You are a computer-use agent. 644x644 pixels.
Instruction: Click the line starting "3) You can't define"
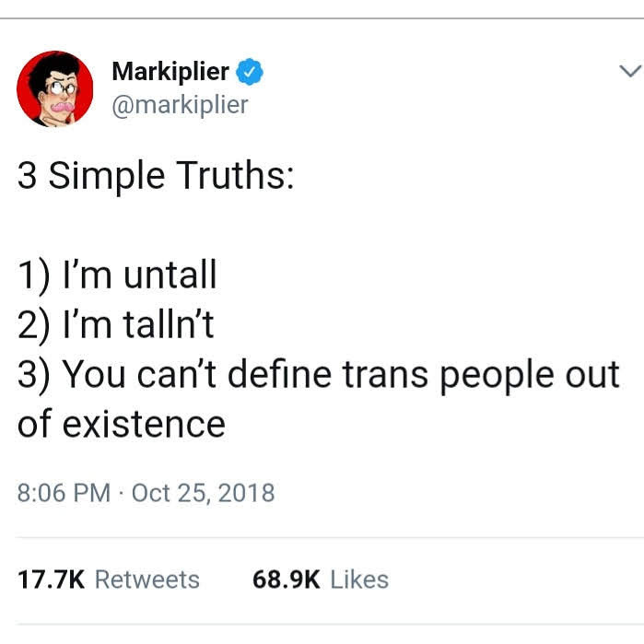318,375
